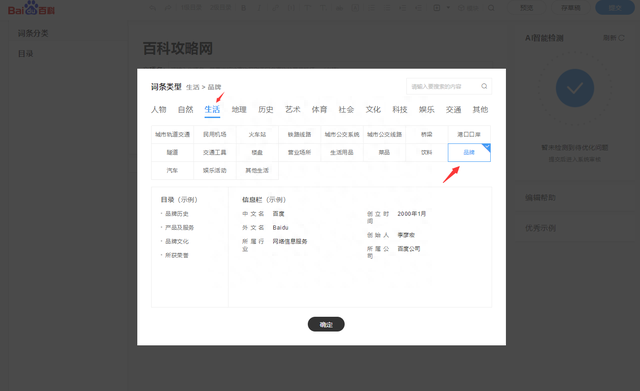Focus the dialog search input field

(x=449, y=86)
